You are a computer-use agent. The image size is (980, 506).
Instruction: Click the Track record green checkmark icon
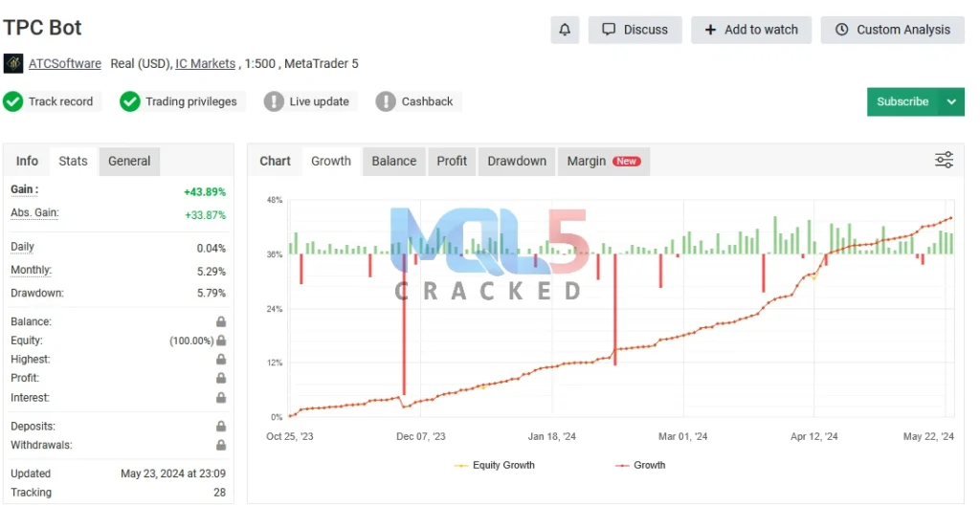13,101
